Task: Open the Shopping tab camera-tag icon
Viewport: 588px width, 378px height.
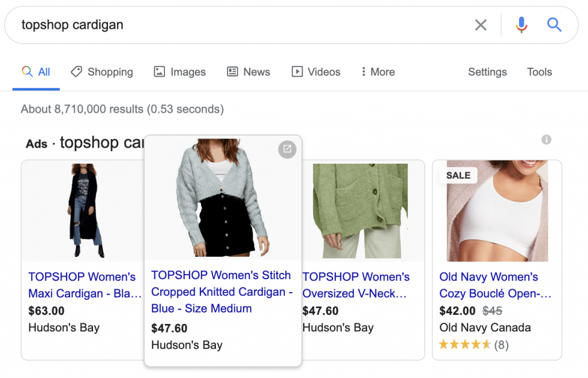Action: click(x=76, y=71)
